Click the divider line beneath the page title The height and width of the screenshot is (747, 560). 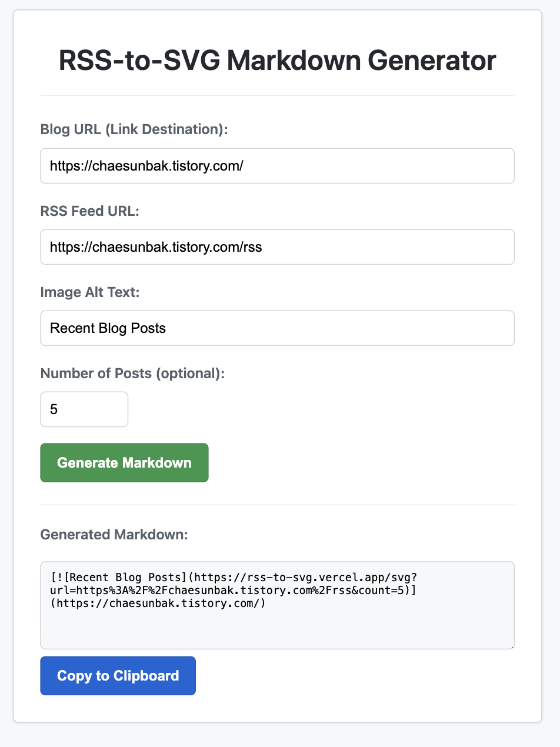(277, 95)
